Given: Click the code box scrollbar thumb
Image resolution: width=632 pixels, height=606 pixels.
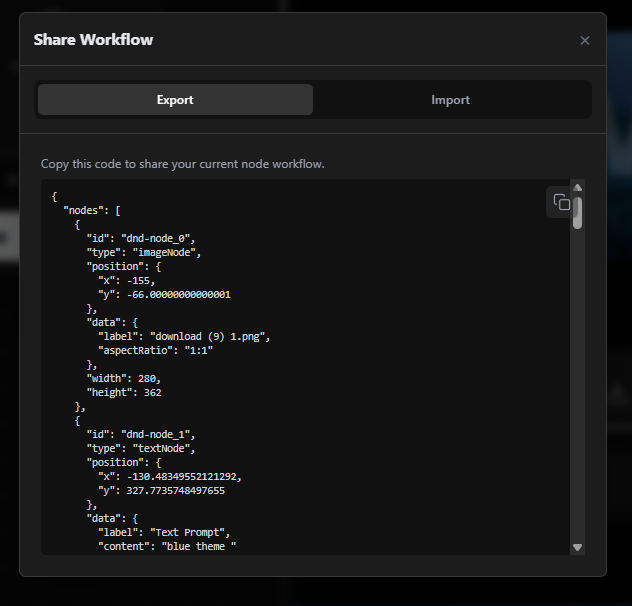Looking at the screenshot, I should pos(577,213).
